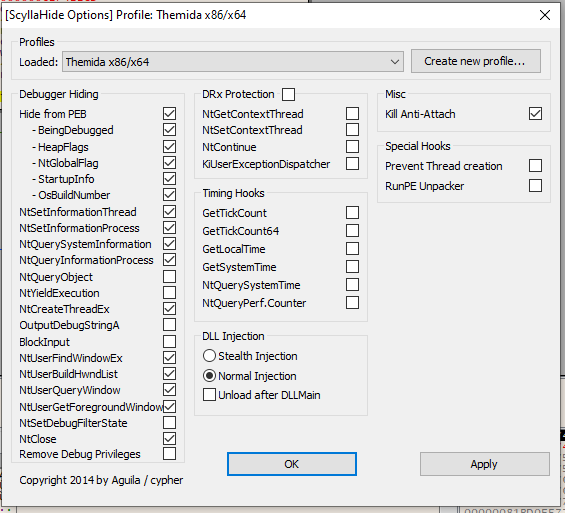Disable NtUserQueryWindow hook

(x=169, y=390)
